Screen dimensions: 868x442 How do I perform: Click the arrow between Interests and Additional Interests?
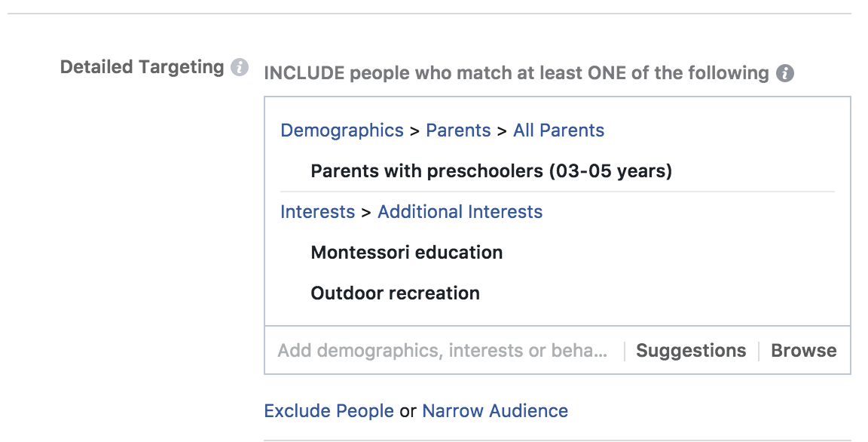click(x=366, y=213)
